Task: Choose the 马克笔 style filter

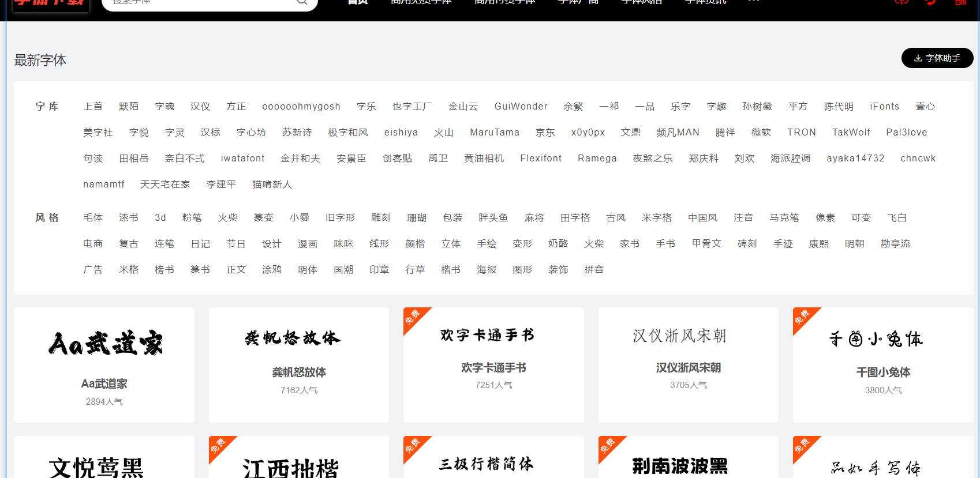Action: 784,218
